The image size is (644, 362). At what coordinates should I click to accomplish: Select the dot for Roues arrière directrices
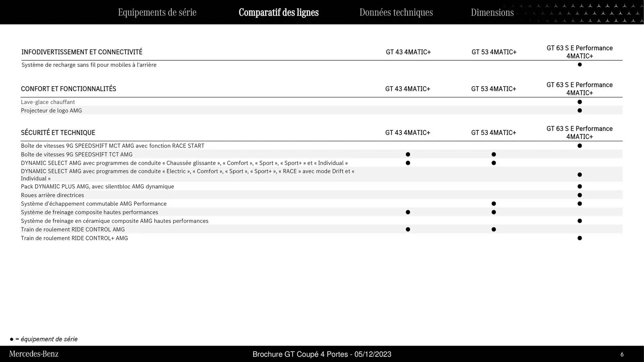coord(579,195)
